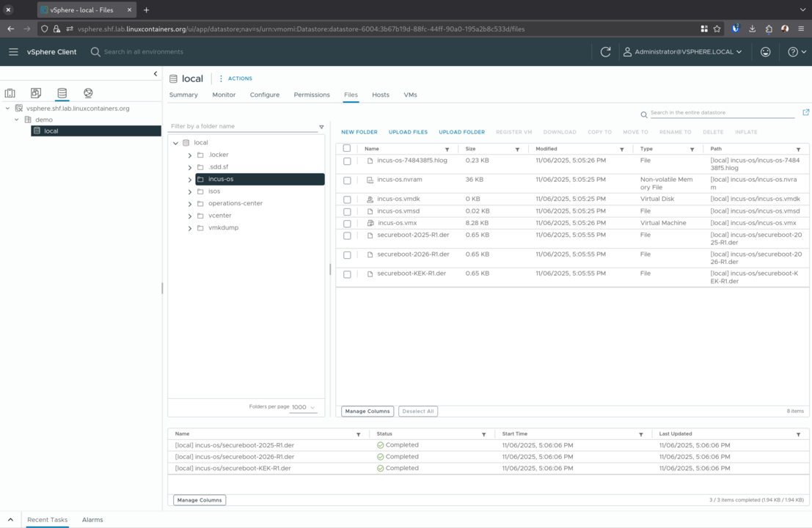Click the UPLOAD FILES button

(408, 132)
